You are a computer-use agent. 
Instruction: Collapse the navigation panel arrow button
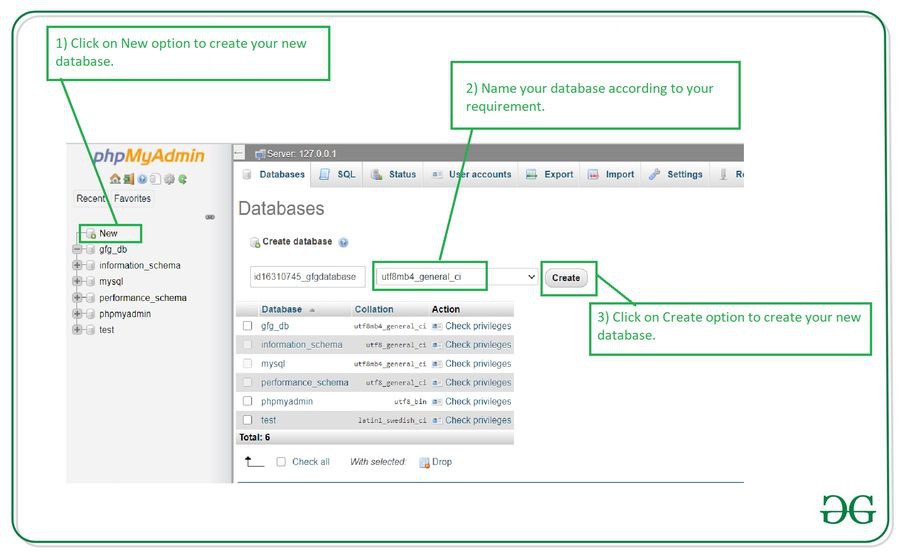pos(239,153)
